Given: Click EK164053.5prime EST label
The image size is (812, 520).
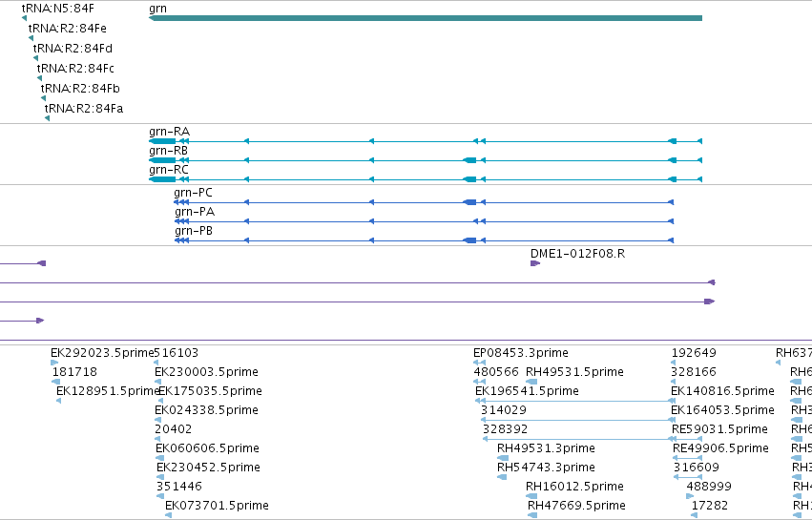Looking at the screenshot, I should tap(723, 410).
